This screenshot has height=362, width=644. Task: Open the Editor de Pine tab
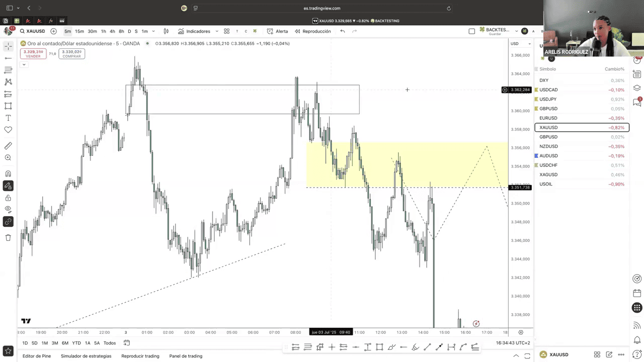coord(37,356)
